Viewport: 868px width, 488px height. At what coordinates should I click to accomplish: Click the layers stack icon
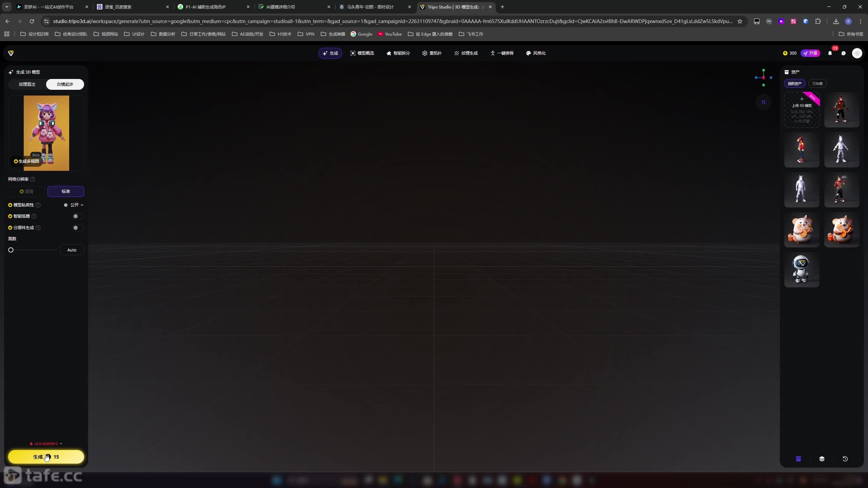tap(822, 459)
